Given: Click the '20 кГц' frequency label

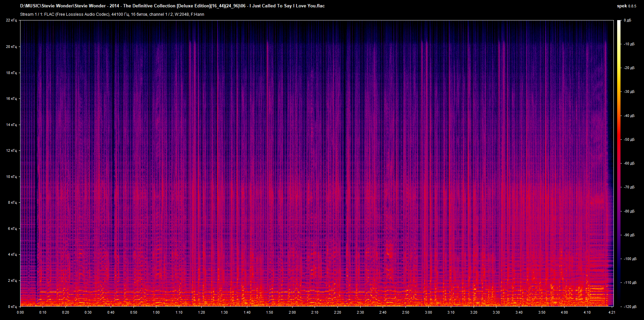Looking at the screenshot, I should (x=11, y=47).
